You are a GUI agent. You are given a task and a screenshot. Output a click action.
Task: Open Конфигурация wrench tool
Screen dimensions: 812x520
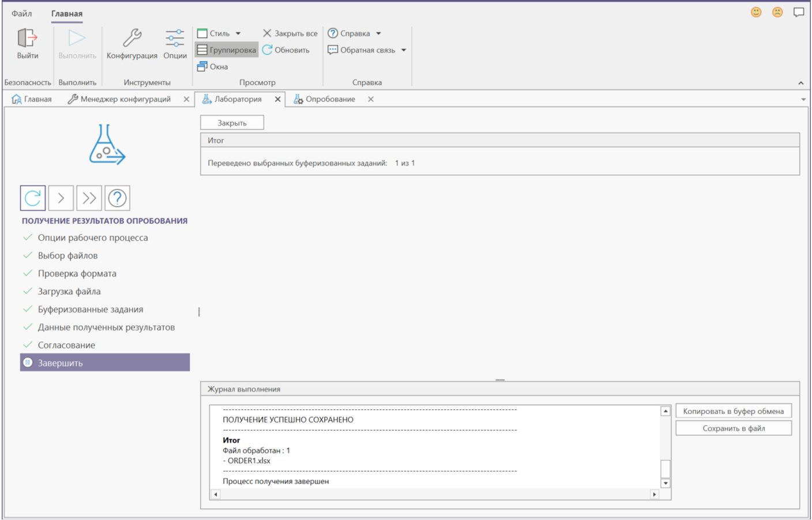131,39
